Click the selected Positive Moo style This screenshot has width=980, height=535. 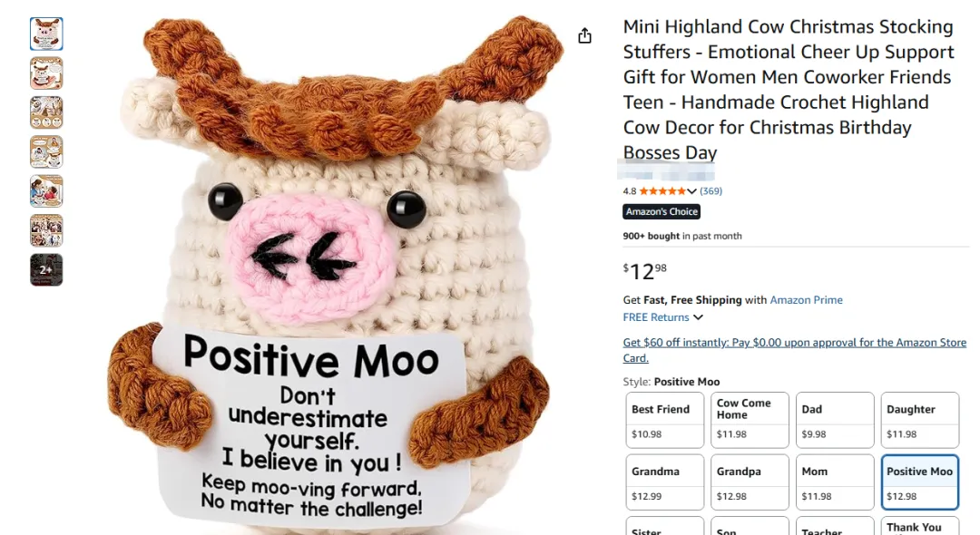point(919,481)
